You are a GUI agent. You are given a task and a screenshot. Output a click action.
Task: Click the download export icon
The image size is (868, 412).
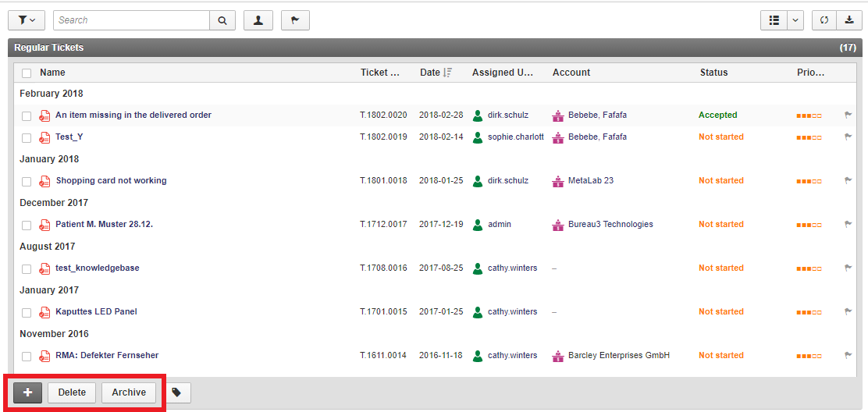[848, 20]
